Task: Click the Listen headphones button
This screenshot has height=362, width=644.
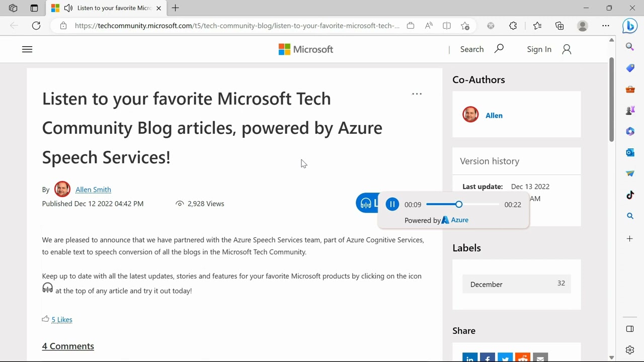Action: point(367,203)
